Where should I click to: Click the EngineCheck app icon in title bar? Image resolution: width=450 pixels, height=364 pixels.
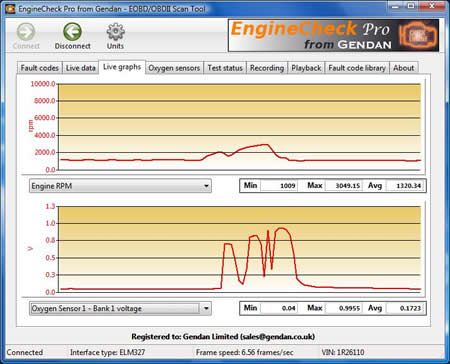10,9
